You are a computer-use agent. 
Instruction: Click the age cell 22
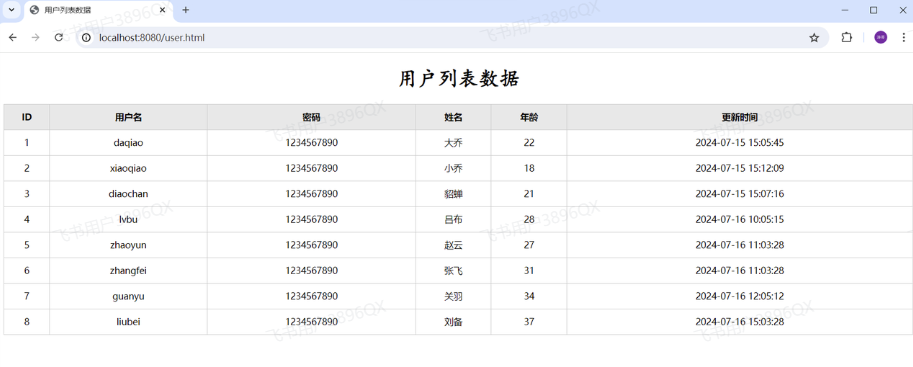point(529,143)
